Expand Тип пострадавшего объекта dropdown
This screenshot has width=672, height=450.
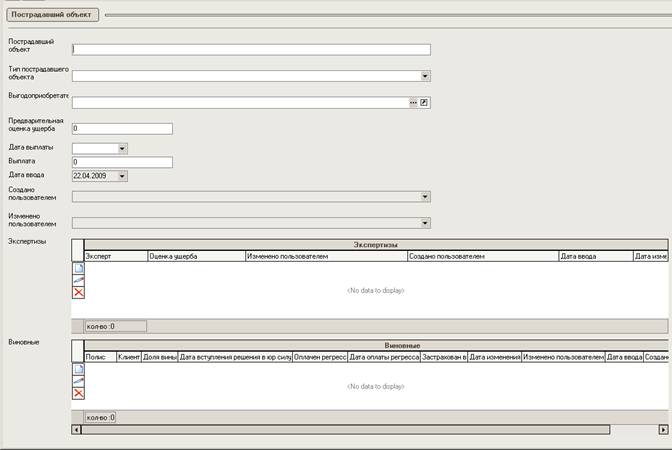click(425, 75)
